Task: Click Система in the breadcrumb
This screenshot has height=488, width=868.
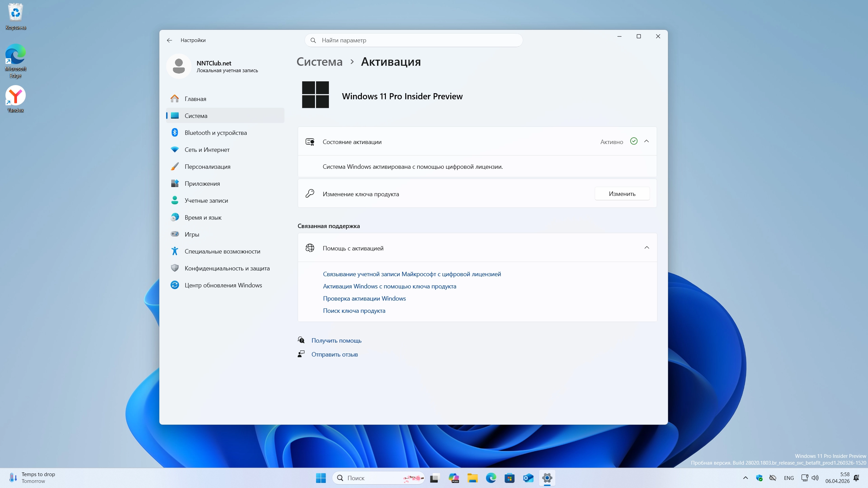Action: pos(319,62)
